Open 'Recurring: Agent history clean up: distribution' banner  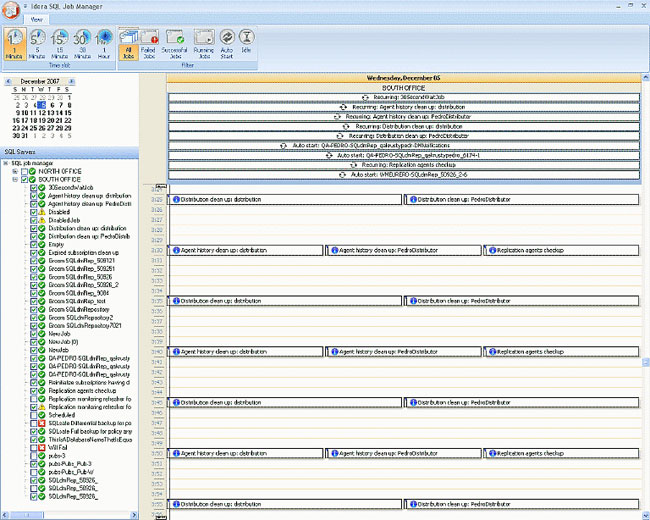click(403, 107)
